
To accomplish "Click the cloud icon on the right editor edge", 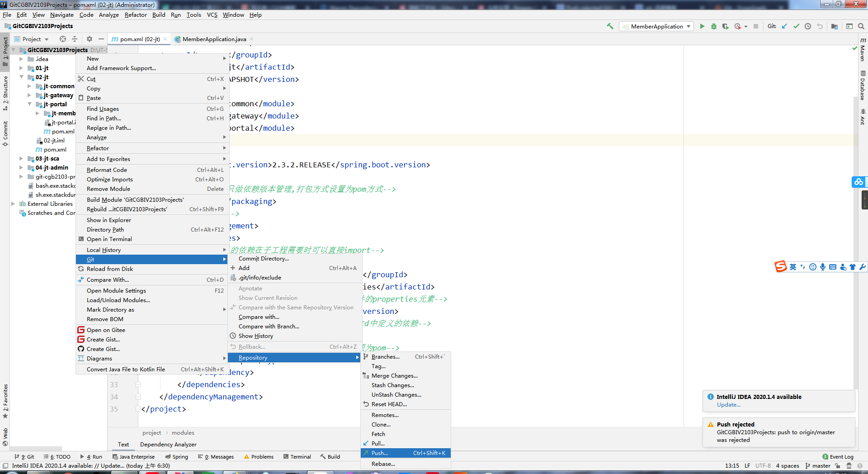I will (859, 182).
